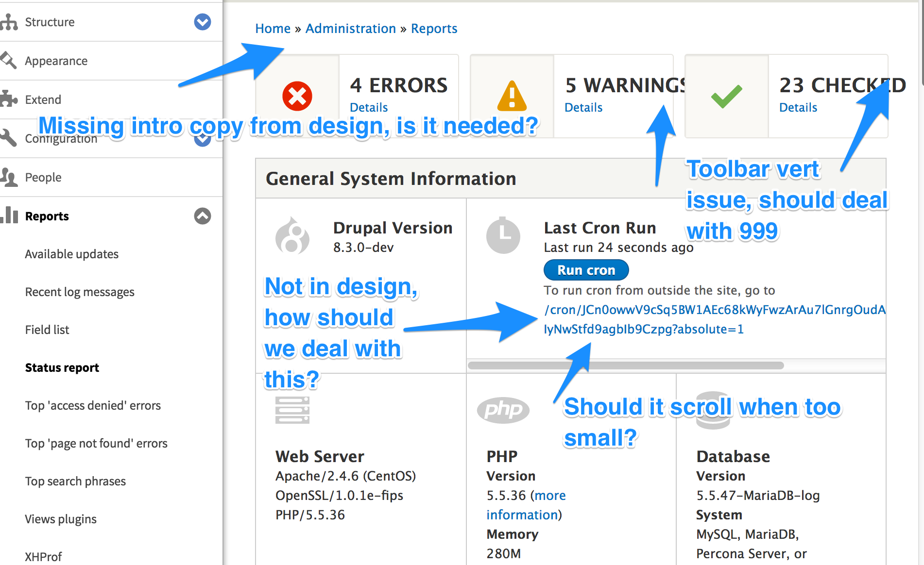Screen dimensions: 924x565
Task: Click the orange warning triangle icon
Action: tap(512, 96)
